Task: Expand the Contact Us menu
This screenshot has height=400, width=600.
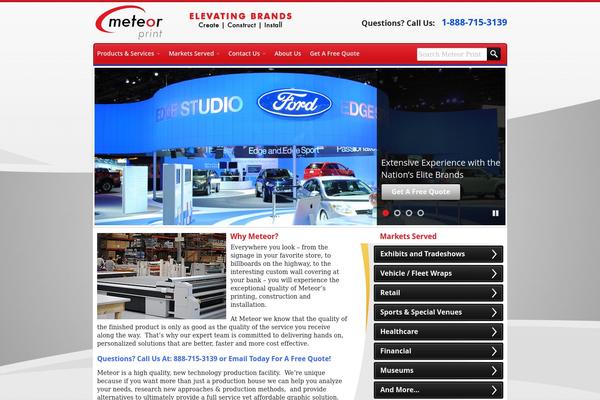Action: point(246,54)
